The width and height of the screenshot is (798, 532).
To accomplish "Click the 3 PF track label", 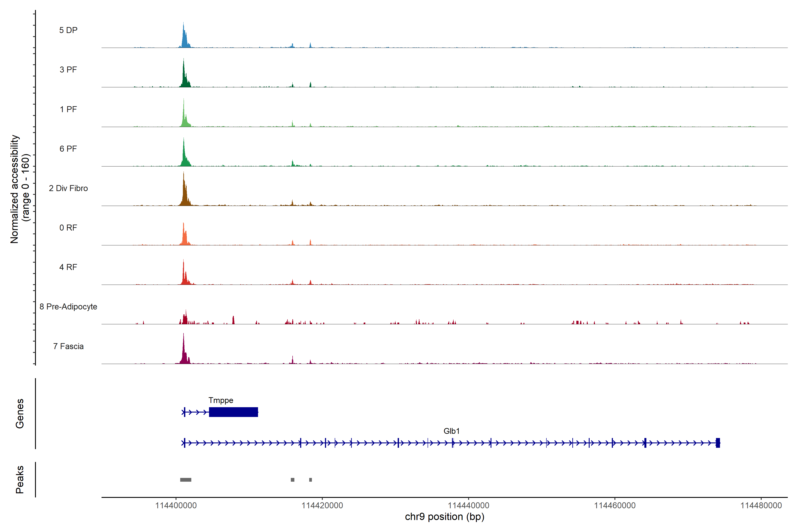I will click(68, 70).
